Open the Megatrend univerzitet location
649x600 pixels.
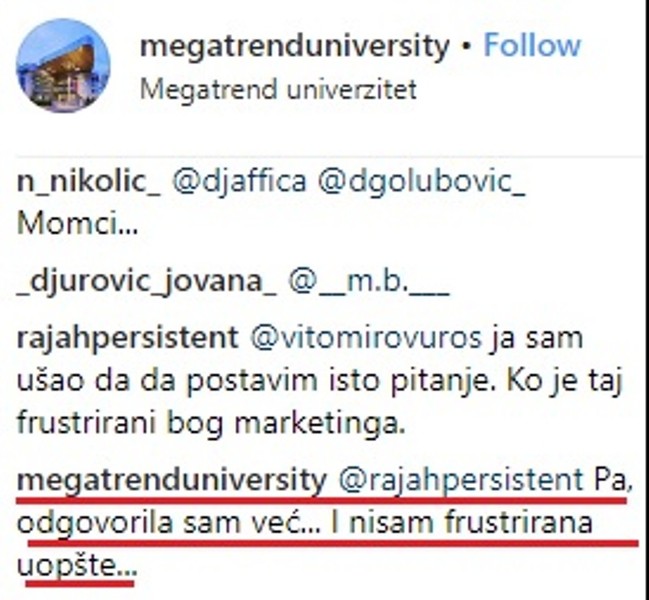coord(277,89)
